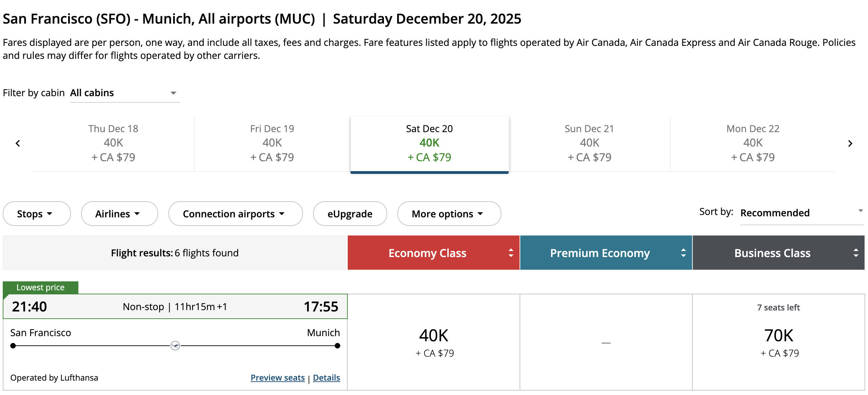Image resolution: width=868 pixels, height=395 pixels.
Task: Open the Preview seats link
Action: 278,378
